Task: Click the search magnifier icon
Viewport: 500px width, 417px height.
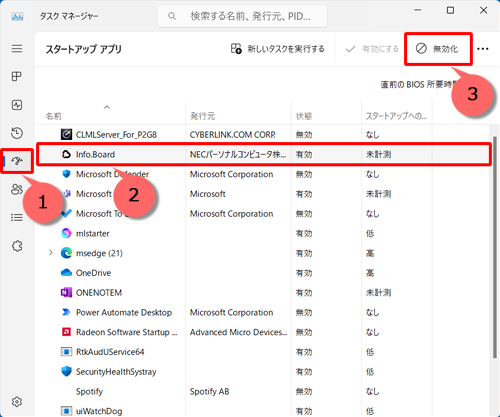Action: pyautogui.click(x=172, y=16)
